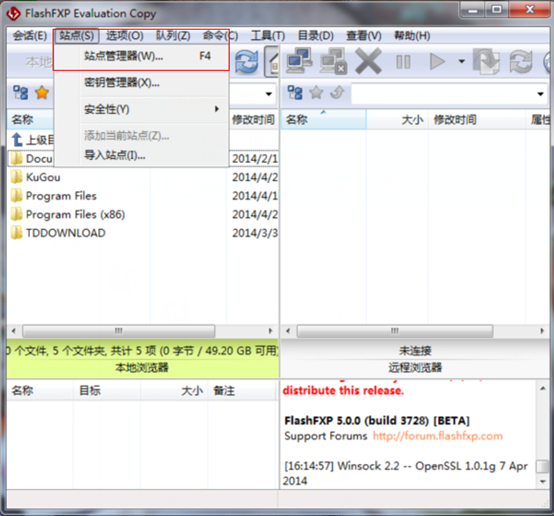Click the 本地浏览器 status label
Image resolution: width=554 pixels, height=516 pixels.
pos(142,368)
